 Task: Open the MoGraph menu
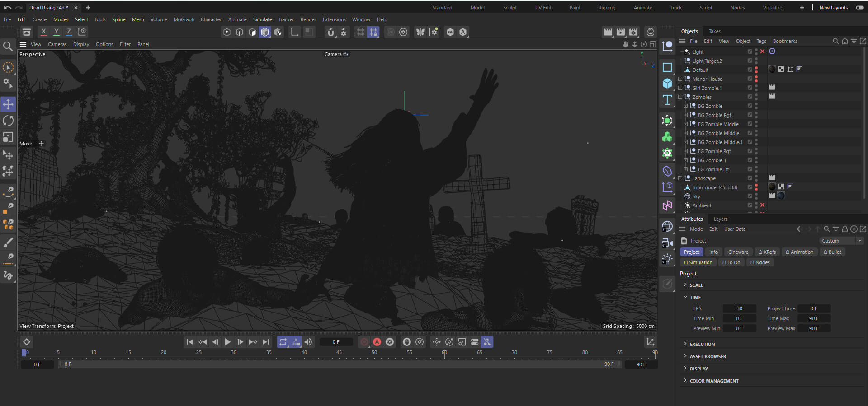(x=184, y=19)
